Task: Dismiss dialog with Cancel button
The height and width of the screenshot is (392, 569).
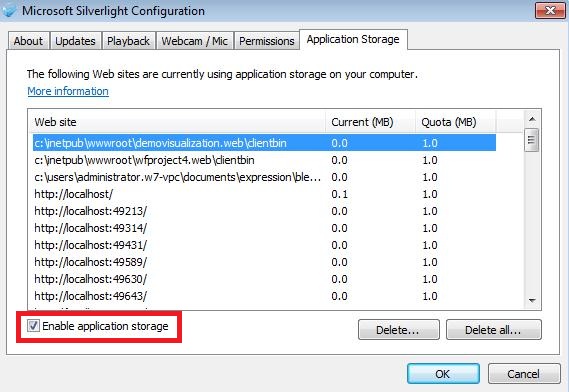Action: pos(524,373)
